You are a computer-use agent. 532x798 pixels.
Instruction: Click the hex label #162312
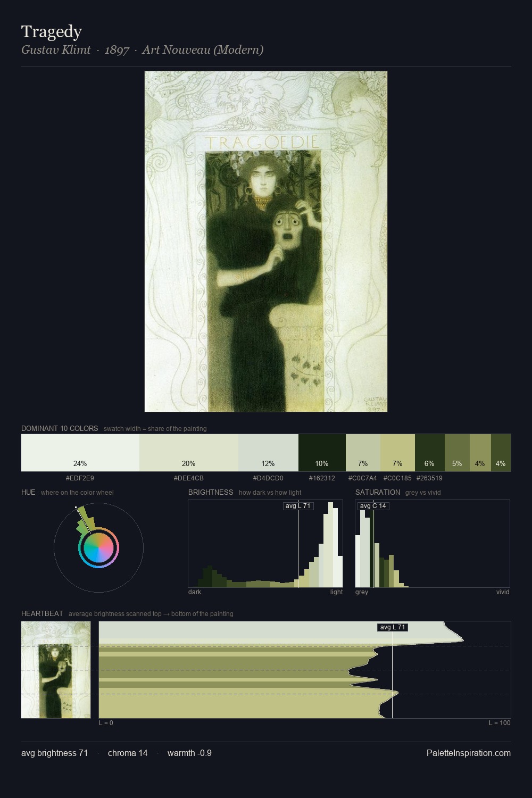point(322,478)
